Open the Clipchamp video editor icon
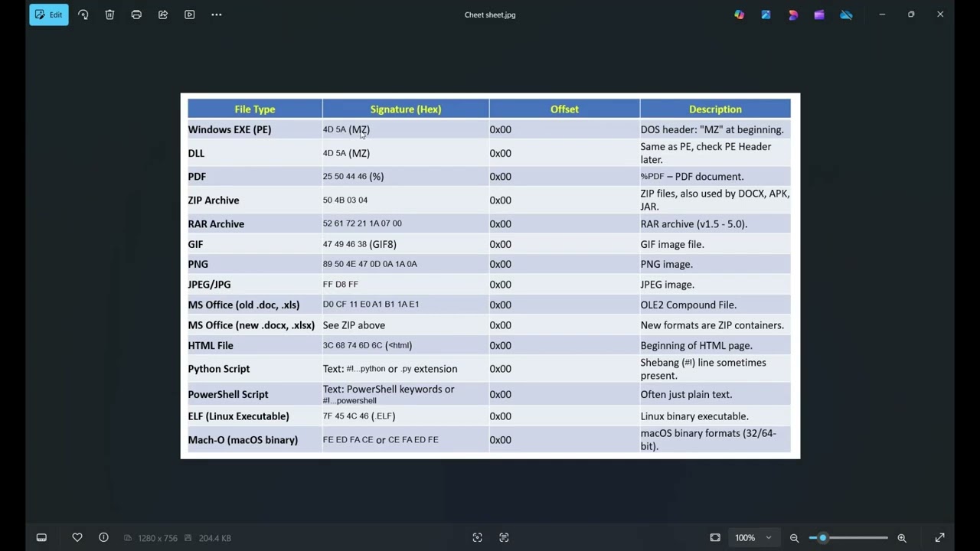Image resolution: width=980 pixels, height=551 pixels. pos(819,15)
